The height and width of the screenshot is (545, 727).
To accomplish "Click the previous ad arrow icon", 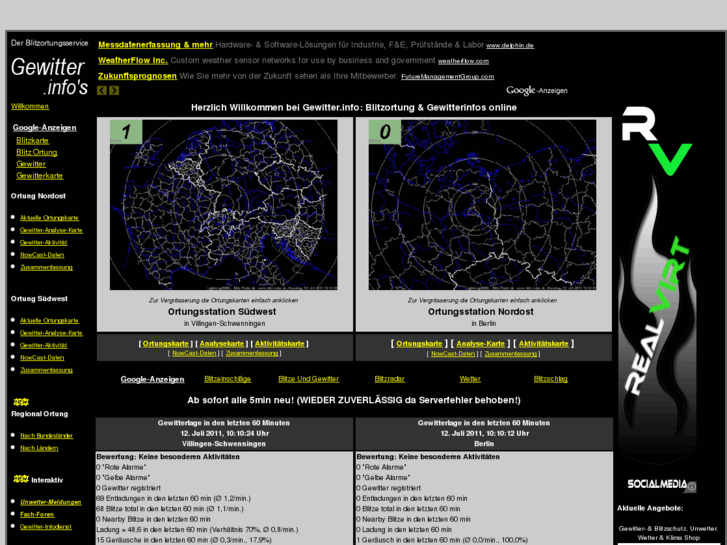I will (102, 90).
